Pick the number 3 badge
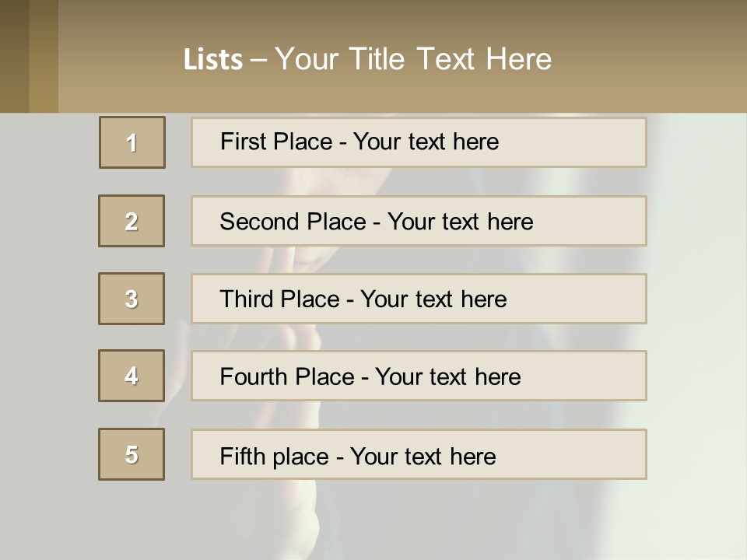 click(132, 299)
